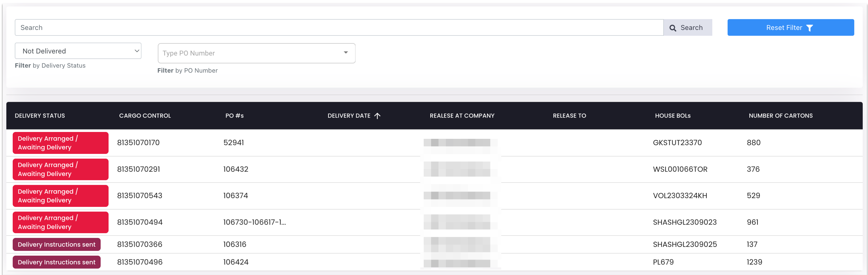Screen dimensions: 868x275
Task: Select the status badge for cargo 81351070170
Action: (61, 143)
